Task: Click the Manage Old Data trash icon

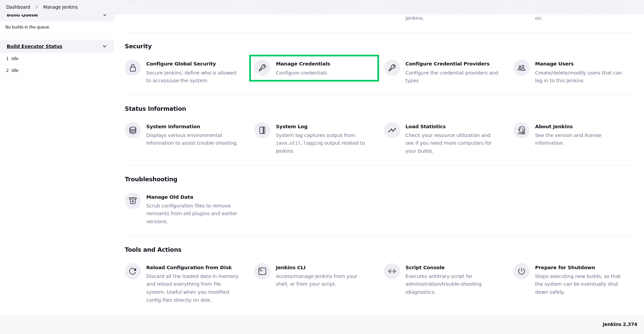Action: [133, 201]
